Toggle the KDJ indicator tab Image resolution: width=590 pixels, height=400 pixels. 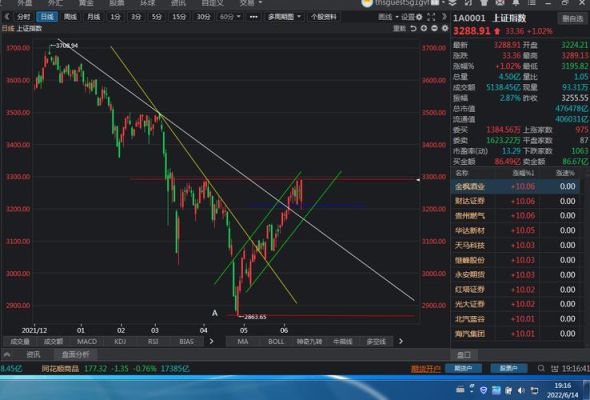[120, 341]
